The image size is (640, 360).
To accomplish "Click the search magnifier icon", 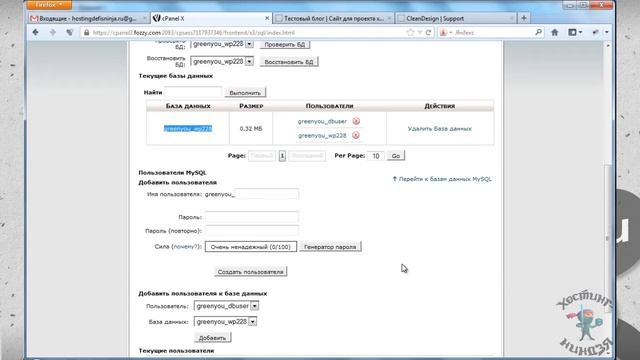I will (538, 32).
